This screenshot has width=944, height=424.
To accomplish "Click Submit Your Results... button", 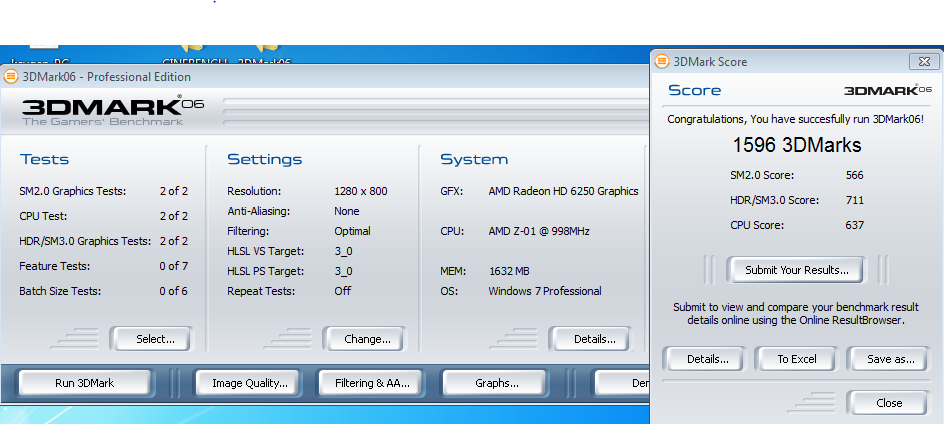I will 795,270.
